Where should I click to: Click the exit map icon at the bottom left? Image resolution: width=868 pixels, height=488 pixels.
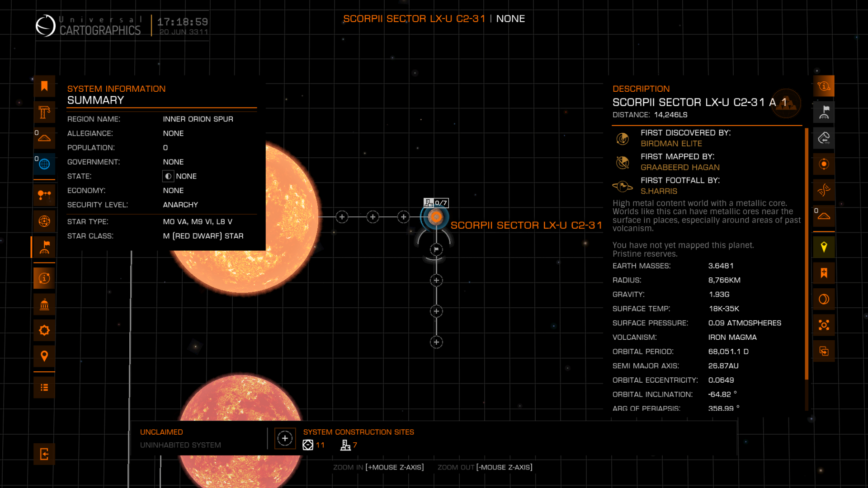pos(44,454)
